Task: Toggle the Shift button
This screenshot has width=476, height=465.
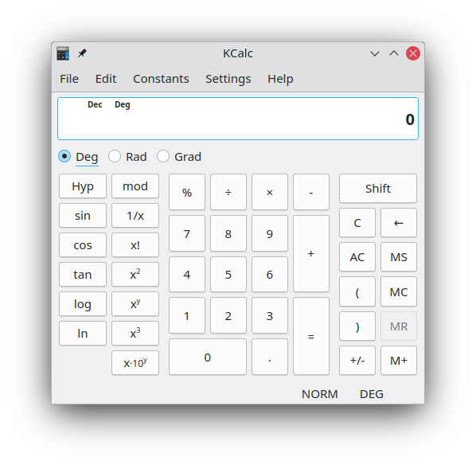Action: [378, 188]
